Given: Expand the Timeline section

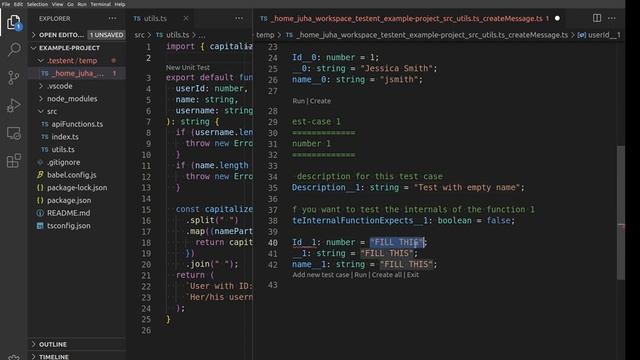Looking at the screenshot, I should (53, 356).
